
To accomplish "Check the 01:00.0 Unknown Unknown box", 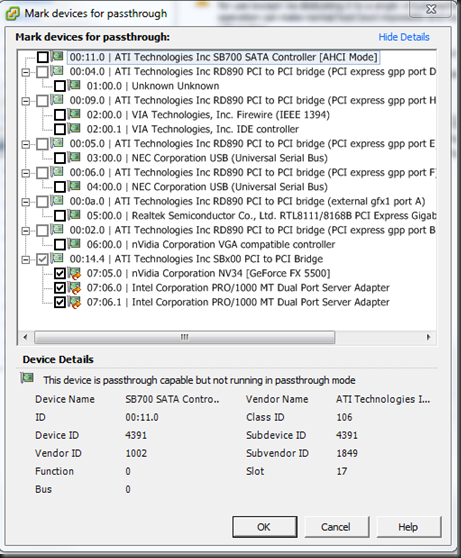I will (x=60, y=86).
